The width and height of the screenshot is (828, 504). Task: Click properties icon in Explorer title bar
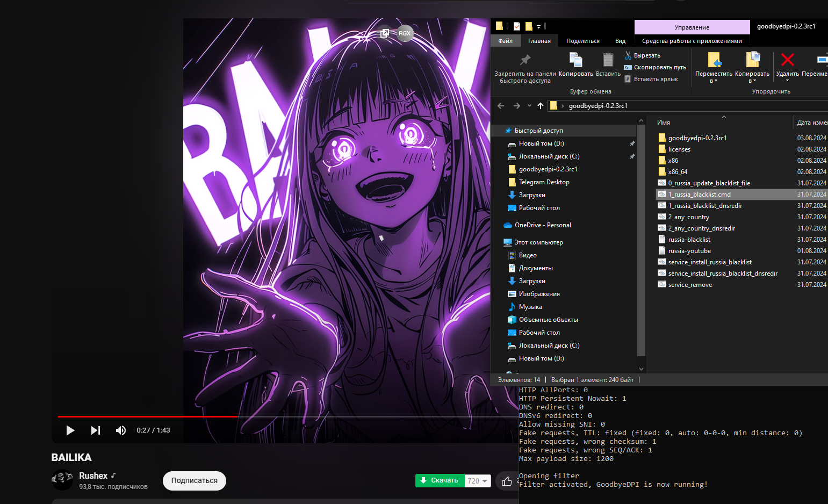point(517,26)
